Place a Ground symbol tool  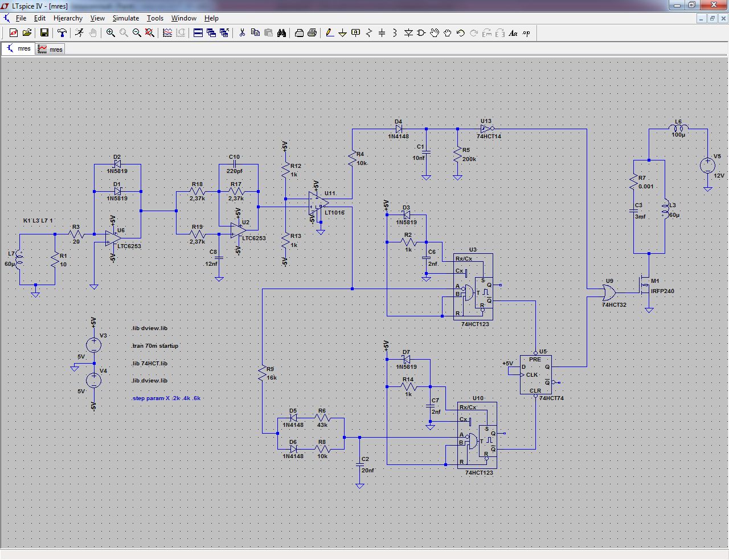click(x=343, y=33)
